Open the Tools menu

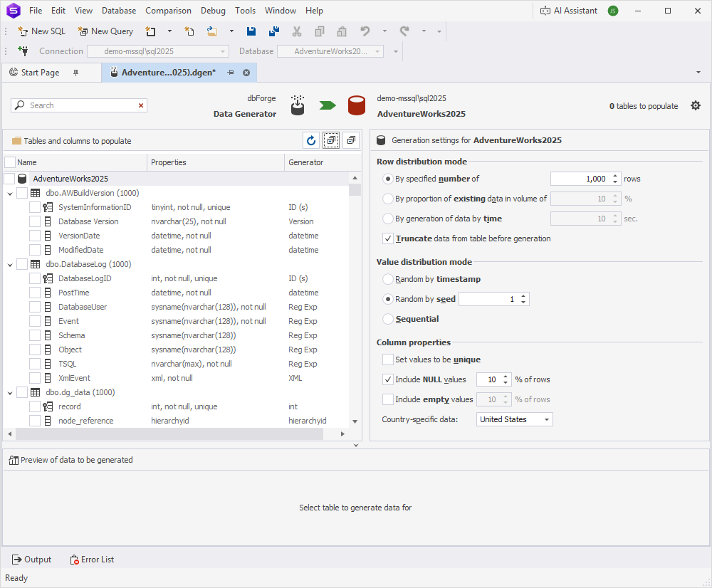245,11
